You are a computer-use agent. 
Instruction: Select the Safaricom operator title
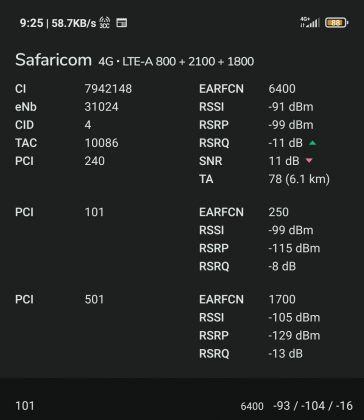53,60
